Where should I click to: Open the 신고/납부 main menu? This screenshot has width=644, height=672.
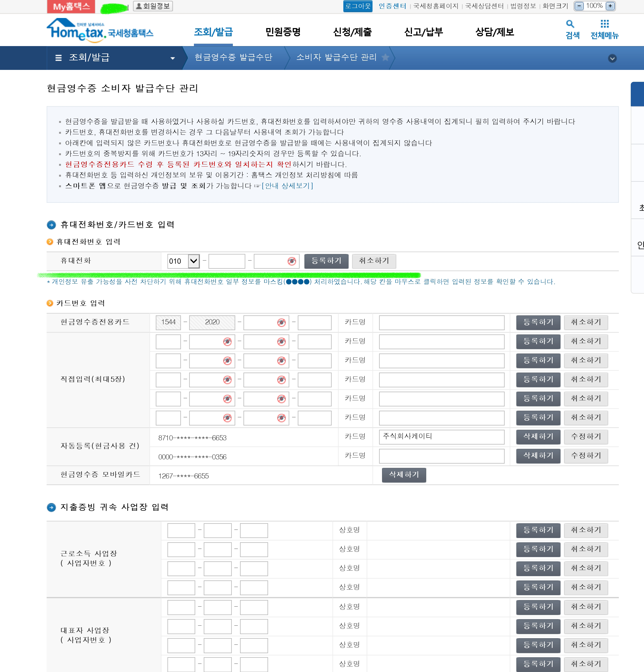(423, 32)
